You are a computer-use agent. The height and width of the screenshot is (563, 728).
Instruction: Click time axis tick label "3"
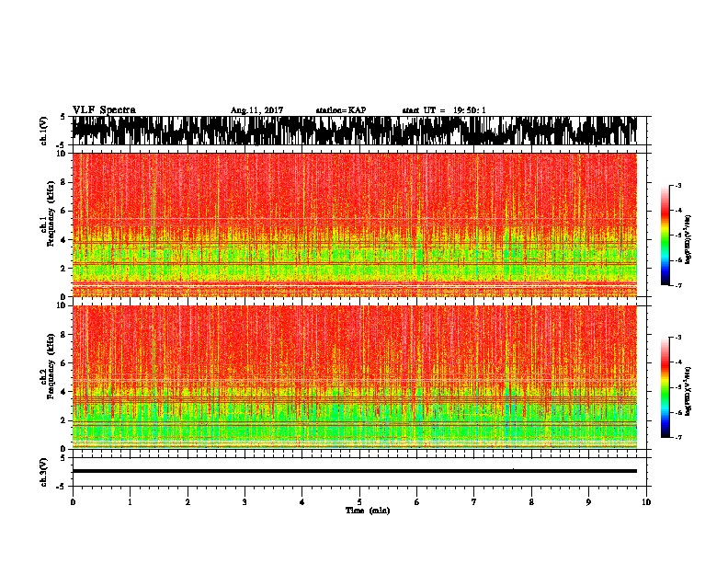click(x=245, y=502)
